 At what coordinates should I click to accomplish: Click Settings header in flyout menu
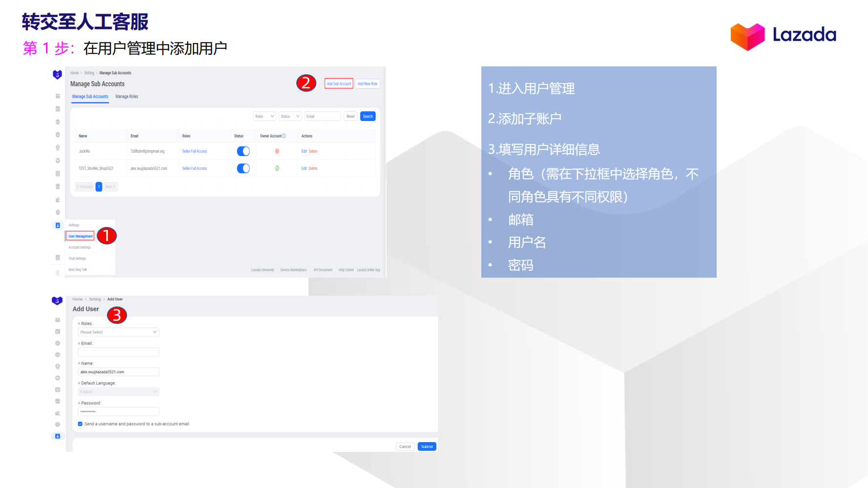pyautogui.click(x=74, y=225)
